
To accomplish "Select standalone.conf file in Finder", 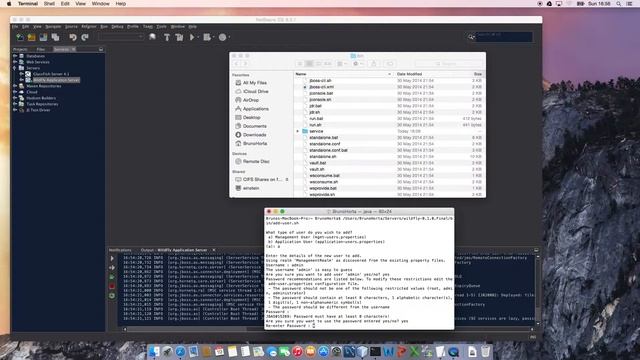I will pyautogui.click(x=324, y=144).
